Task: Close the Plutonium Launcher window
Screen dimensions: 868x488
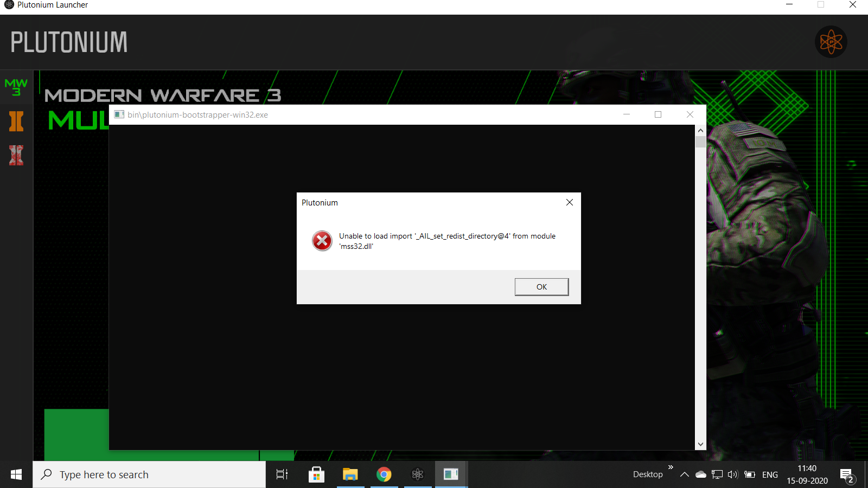Action: [852, 5]
